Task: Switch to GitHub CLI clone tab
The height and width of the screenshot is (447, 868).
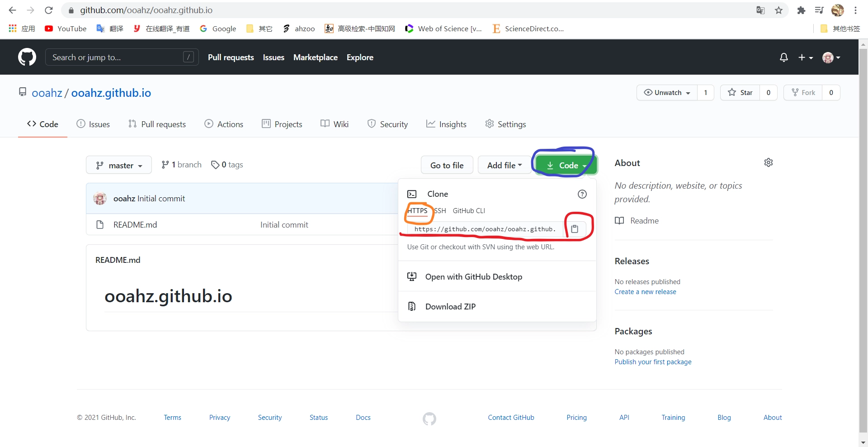Action: click(469, 211)
